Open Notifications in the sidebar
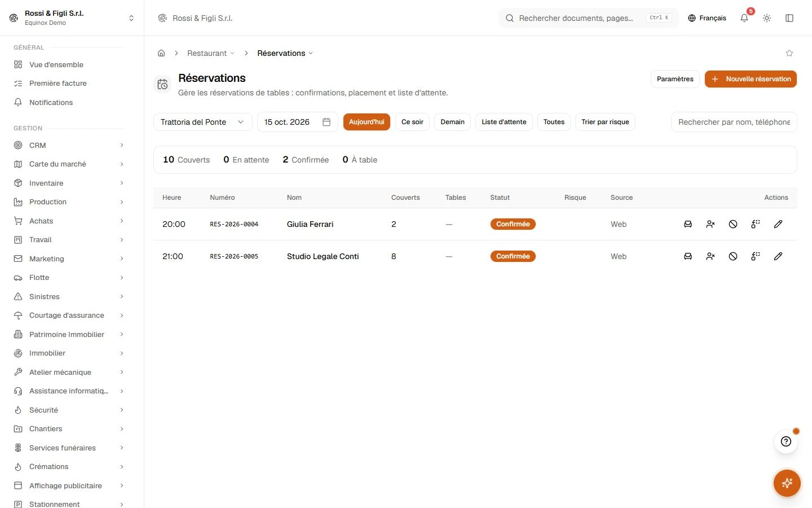The width and height of the screenshot is (812, 508). click(x=69, y=102)
